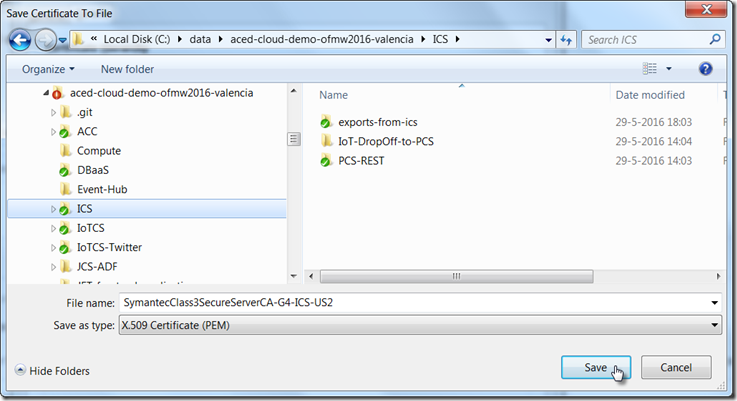The width and height of the screenshot is (737, 401).
Task: Click Local Disk (C:) in breadcrumb
Action: [137, 39]
